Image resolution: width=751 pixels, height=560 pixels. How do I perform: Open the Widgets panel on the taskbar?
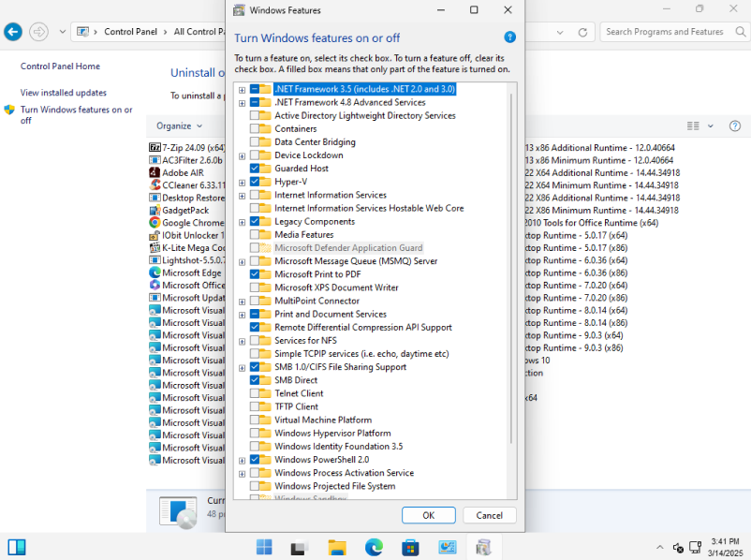point(17,547)
